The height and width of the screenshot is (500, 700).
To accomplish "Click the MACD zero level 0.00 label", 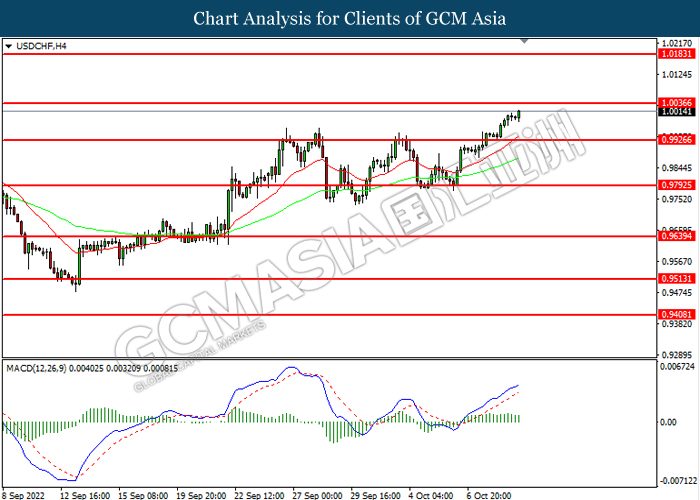I will 668,422.
